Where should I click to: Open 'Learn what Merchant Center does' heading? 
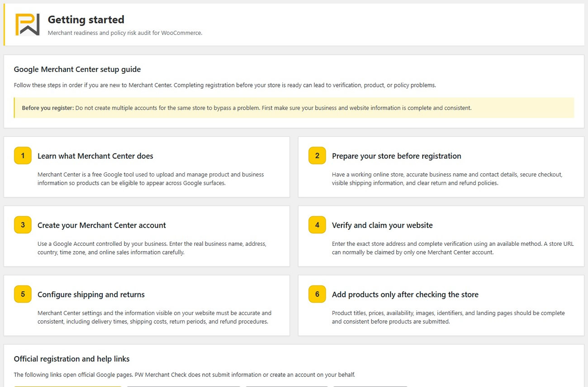coord(95,156)
